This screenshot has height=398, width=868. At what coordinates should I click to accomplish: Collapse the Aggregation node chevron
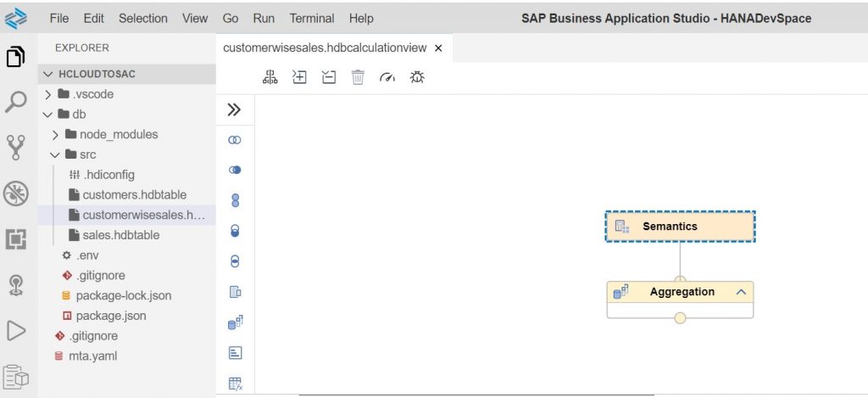(741, 292)
